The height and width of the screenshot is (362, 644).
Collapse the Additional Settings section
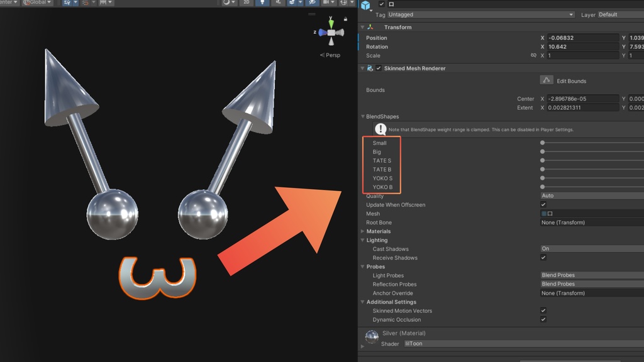click(363, 302)
